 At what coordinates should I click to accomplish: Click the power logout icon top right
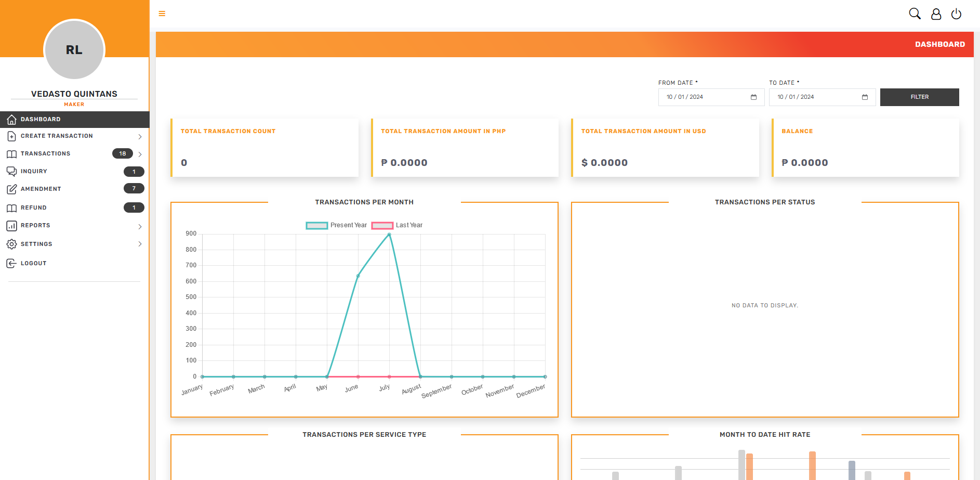pos(957,14)
